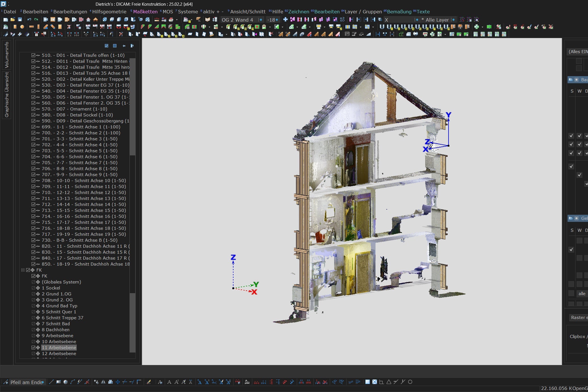Open the OG 2 Wand 4 dropdown
The image size is (588, 392).
[x=260, y=20]
